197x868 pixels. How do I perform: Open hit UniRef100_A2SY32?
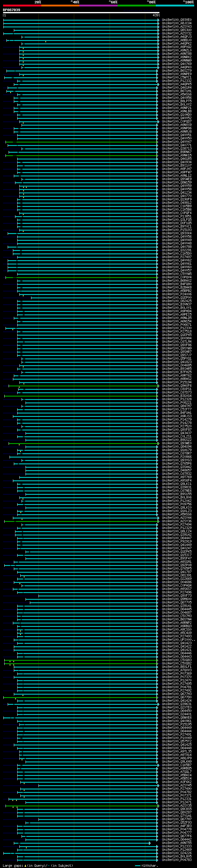pyautogui.click(x=177, y=33)
